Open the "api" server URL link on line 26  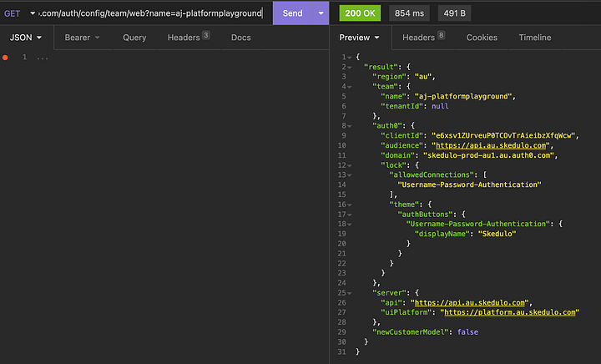pos(469,303)
